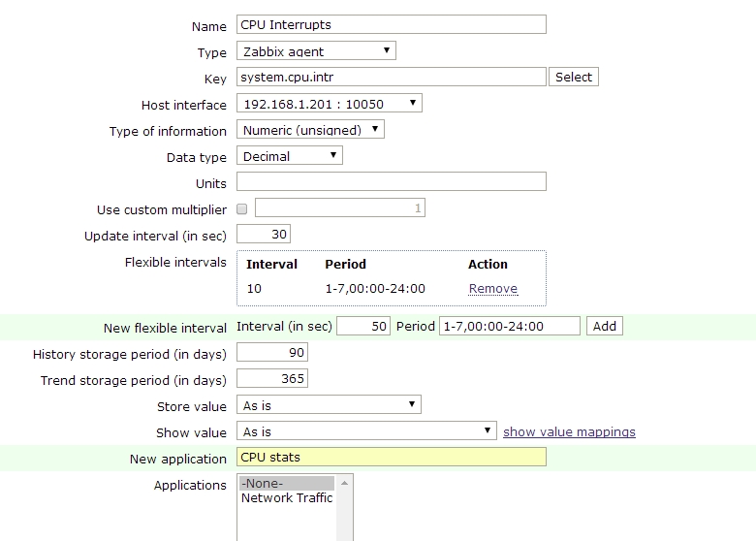
Task: Click the Interval column header in Flexible intervals
Action: tap(271, 264)
